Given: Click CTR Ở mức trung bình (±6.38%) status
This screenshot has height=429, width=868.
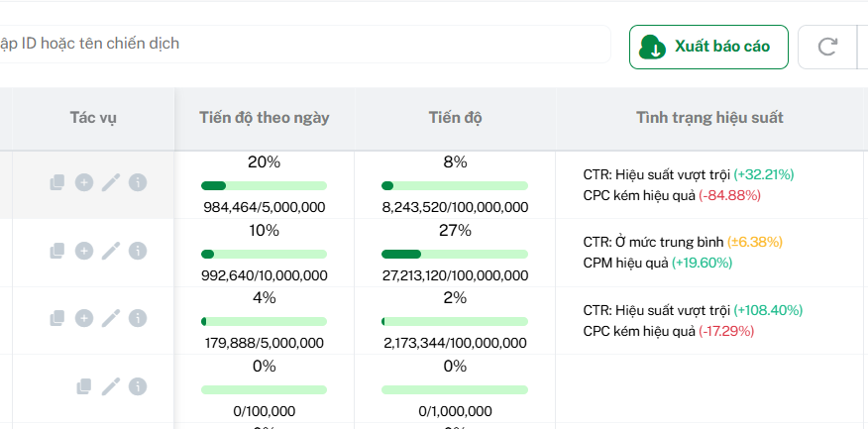Looking at the screenshot, I should pyautogui.click(x=683, y=243).
